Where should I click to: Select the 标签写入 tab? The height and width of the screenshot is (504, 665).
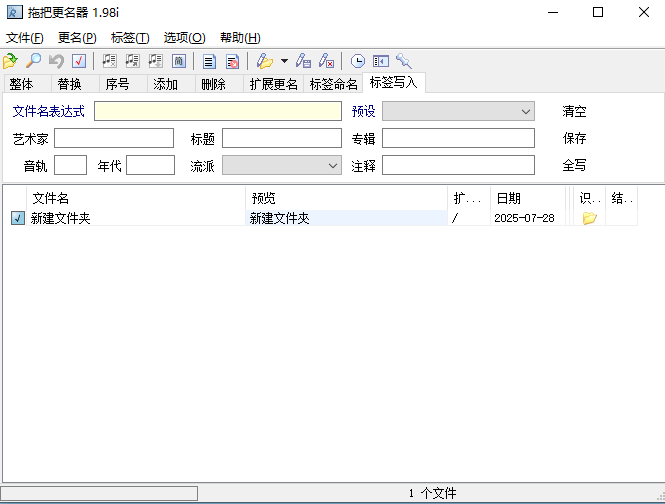point(394,82)
